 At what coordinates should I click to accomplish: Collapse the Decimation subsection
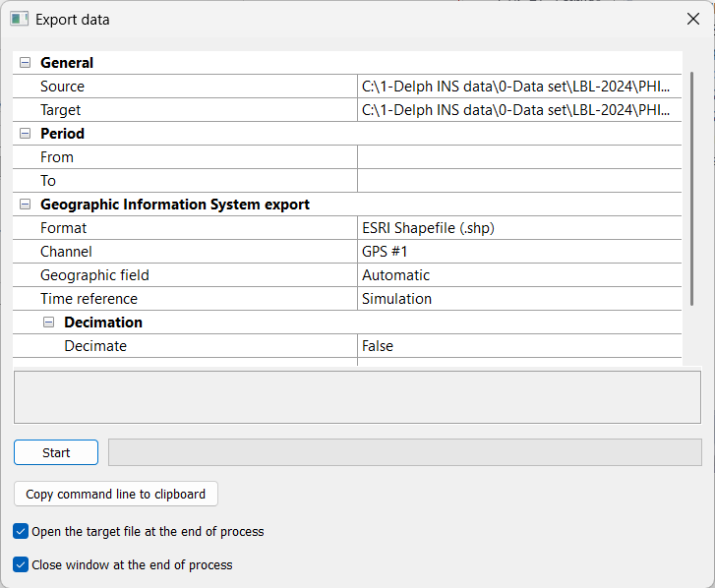point(48,323)
